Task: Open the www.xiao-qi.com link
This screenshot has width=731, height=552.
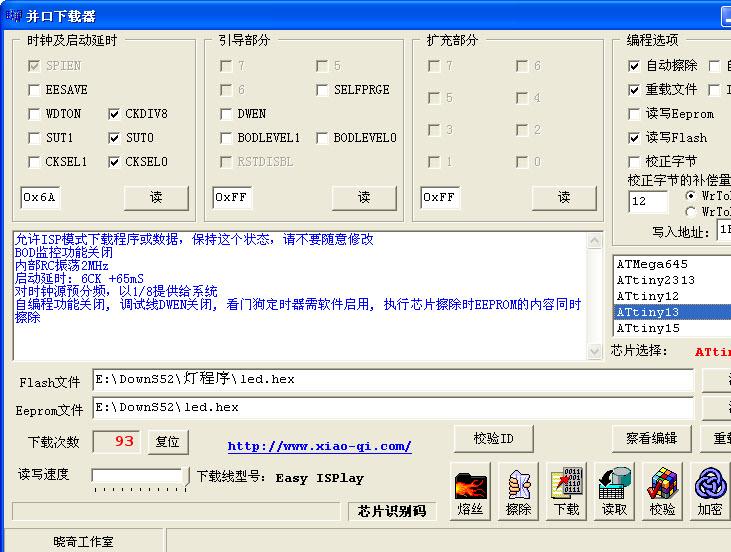Action: [319, 446]
